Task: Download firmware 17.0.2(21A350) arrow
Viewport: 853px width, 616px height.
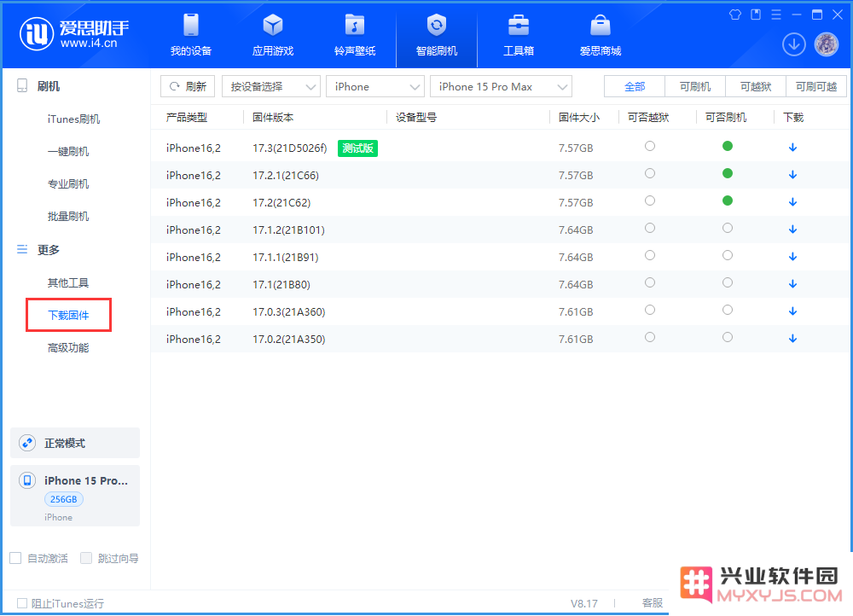Action: (x=792, y=339)
